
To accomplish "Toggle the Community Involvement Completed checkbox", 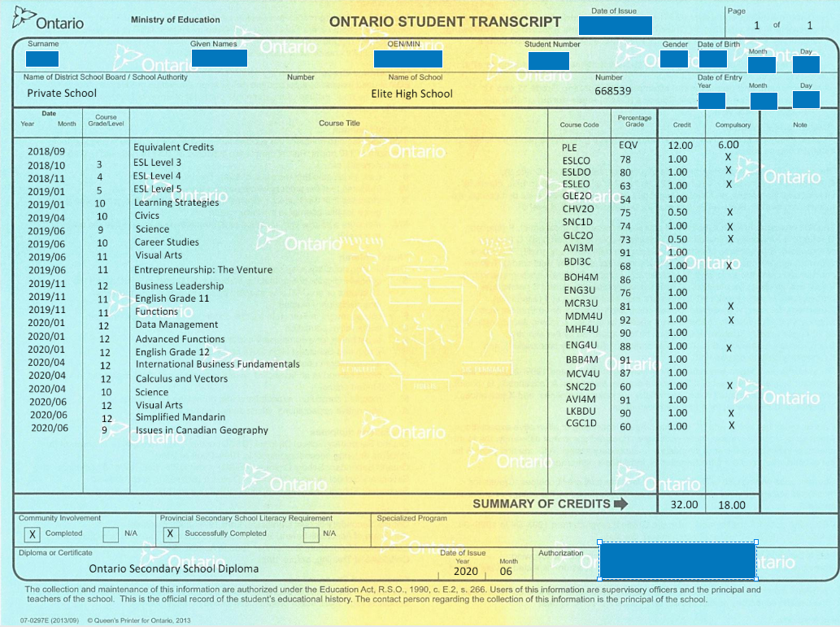I will pyautogui.click(x=33, y=534).
